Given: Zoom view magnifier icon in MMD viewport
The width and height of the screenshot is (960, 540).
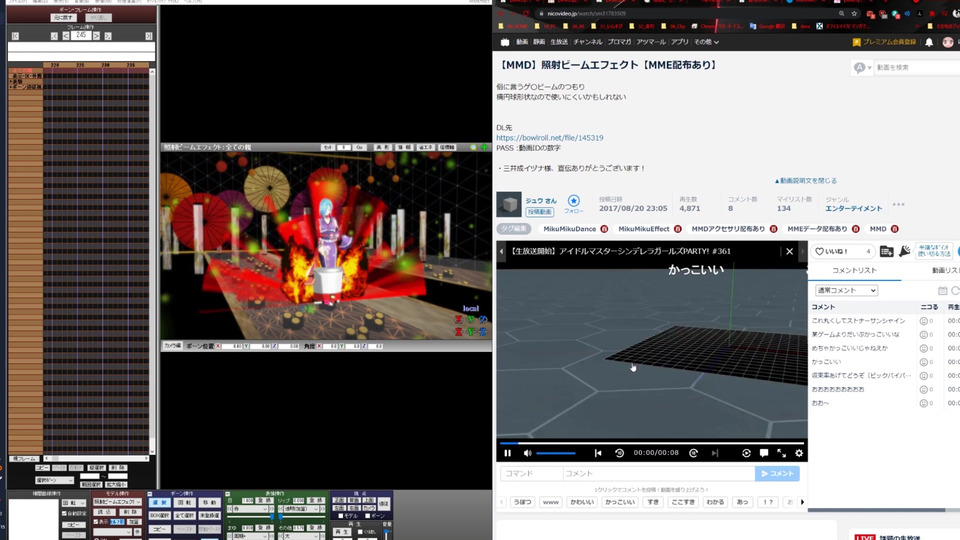Looking at the screenshot, I should (x=473, y=148).
